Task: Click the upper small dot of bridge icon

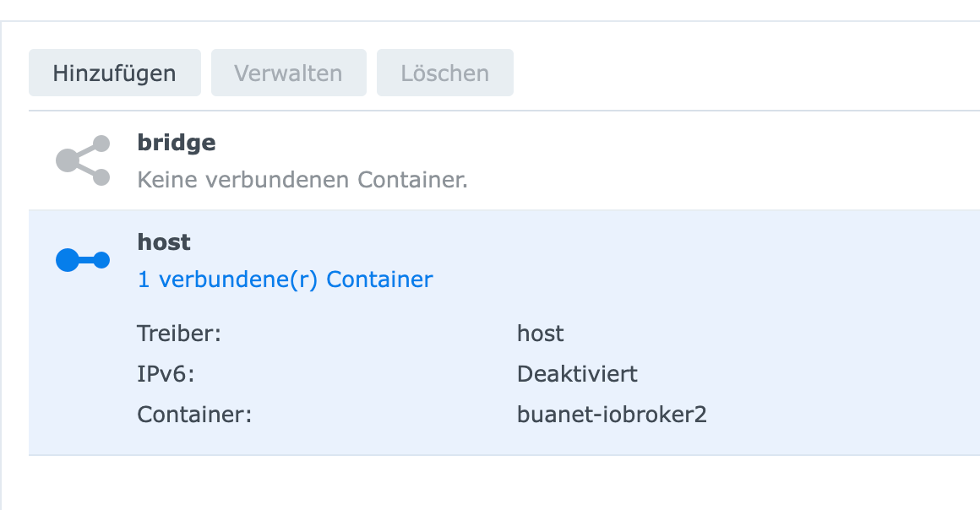Action: pyautogui.click(x=101, y=144)
